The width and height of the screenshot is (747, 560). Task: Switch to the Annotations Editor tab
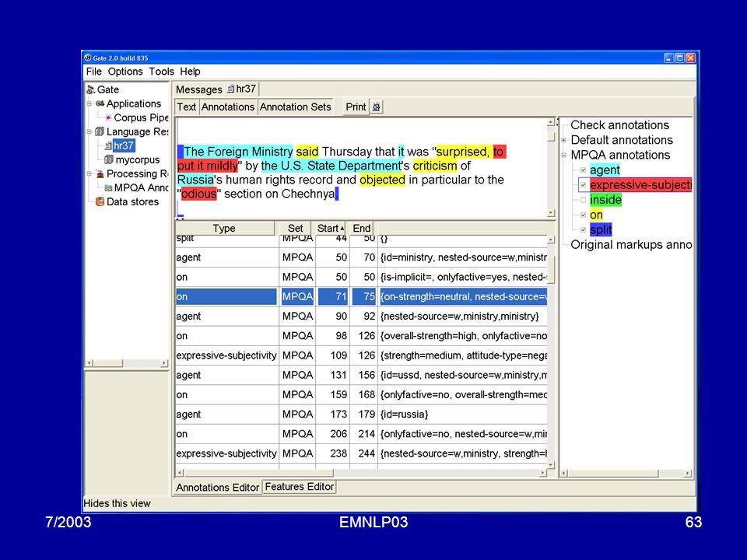click(218, 487)
